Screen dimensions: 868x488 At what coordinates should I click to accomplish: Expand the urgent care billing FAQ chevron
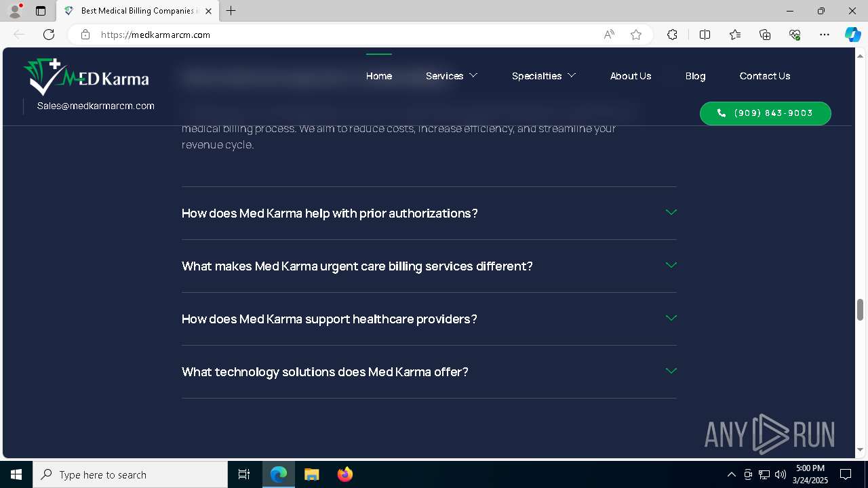pyautogui.click(x=671, y=265)
